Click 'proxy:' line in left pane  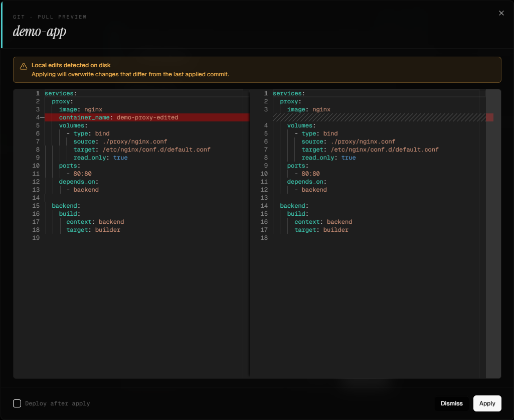[62, 101]
